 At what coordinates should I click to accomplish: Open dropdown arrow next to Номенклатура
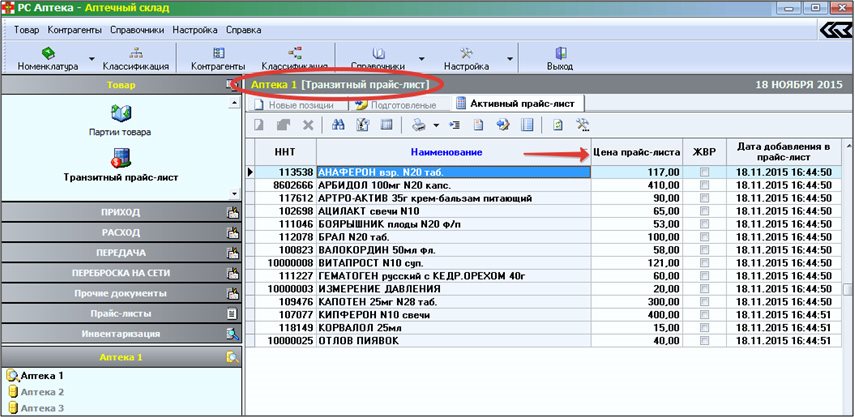92,59
